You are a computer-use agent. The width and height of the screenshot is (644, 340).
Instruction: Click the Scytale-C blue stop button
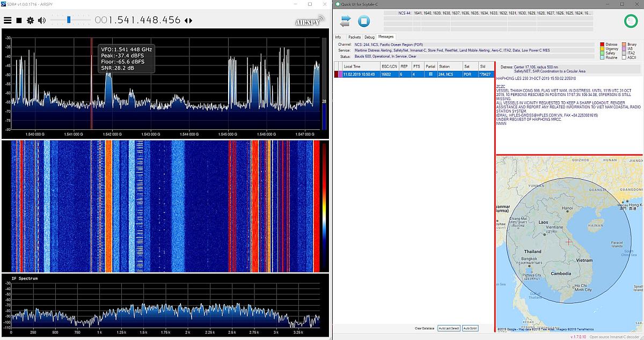[364, 21]
